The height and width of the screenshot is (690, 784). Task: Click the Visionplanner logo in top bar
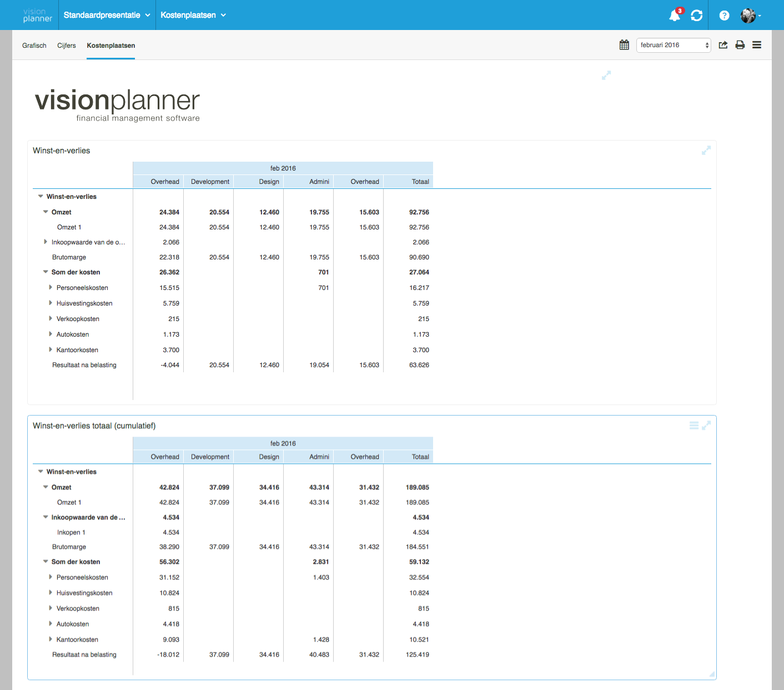(x=38, y=15)
